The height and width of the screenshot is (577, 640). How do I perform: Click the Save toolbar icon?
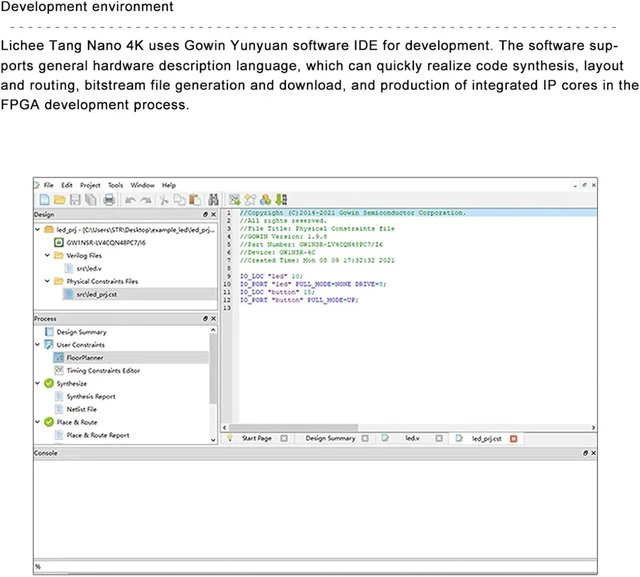coord(75,200)
